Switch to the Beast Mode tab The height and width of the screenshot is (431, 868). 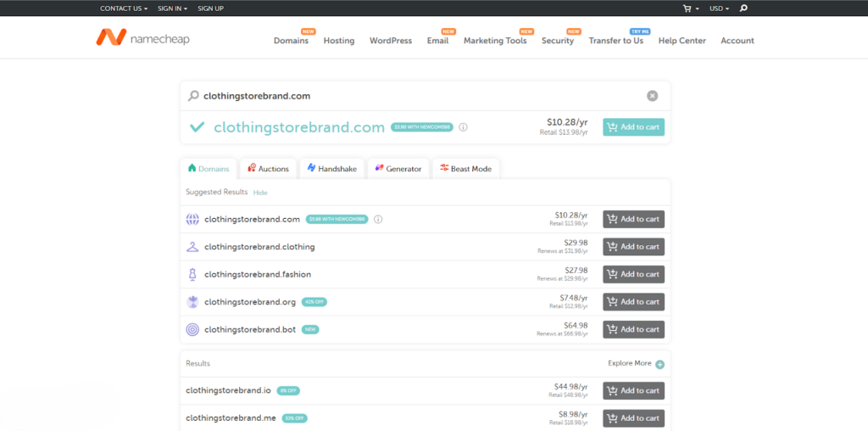point(466,168)
